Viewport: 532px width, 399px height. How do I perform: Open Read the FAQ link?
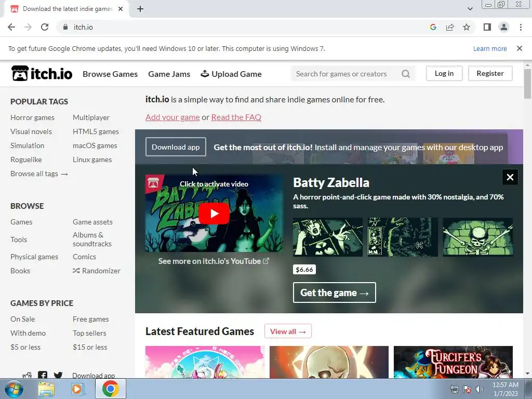236,117
